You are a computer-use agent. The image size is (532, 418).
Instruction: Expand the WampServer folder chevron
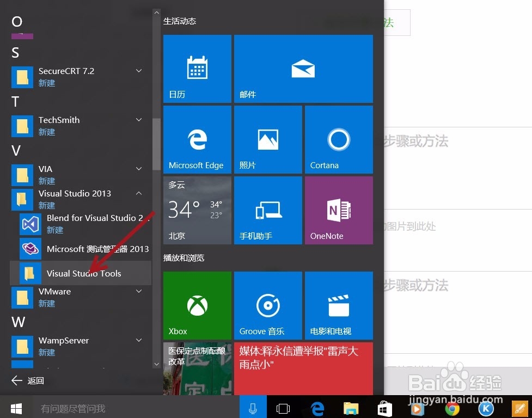[x=139, y=340]
